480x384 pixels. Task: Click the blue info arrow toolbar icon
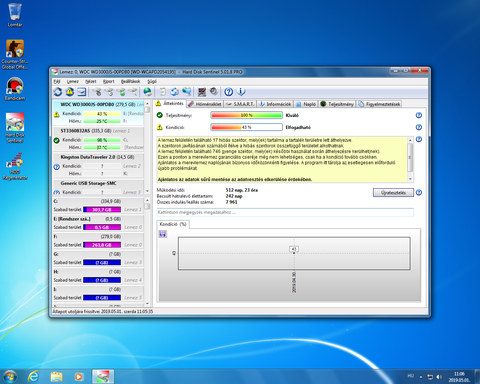pos(241,92)
